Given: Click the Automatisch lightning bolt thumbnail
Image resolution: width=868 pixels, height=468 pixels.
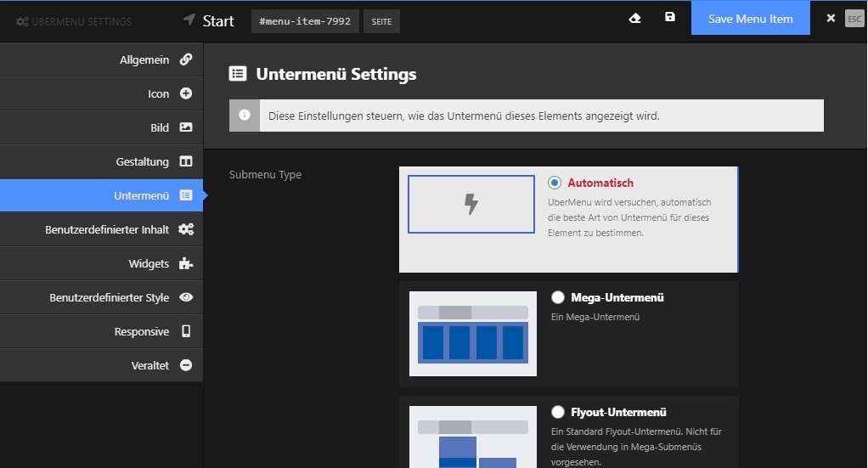Looking at the screenshot, I should (x=471, y=205).
